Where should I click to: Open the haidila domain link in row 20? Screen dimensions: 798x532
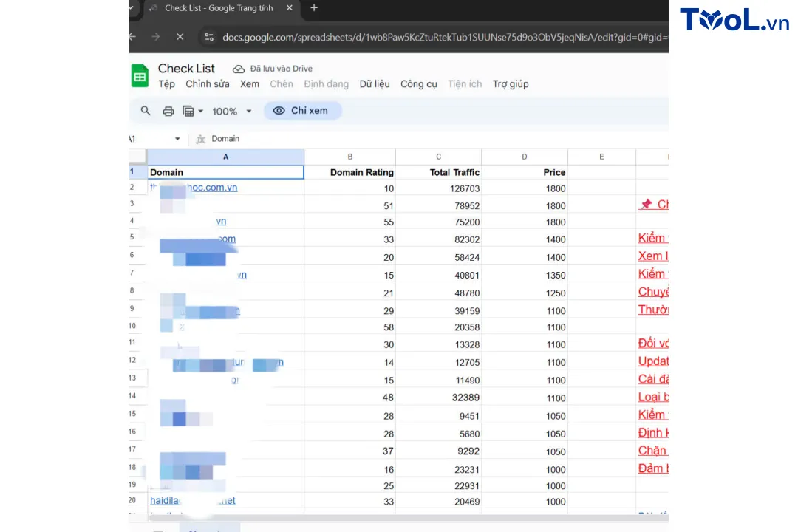coord(192,501)
